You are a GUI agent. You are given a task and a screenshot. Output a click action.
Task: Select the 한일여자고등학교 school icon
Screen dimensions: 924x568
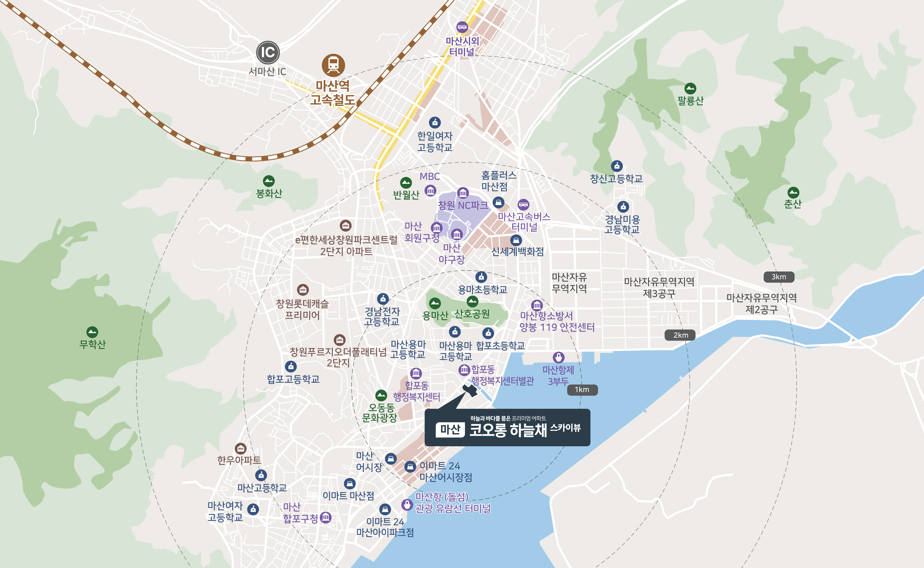pos(435,122)
